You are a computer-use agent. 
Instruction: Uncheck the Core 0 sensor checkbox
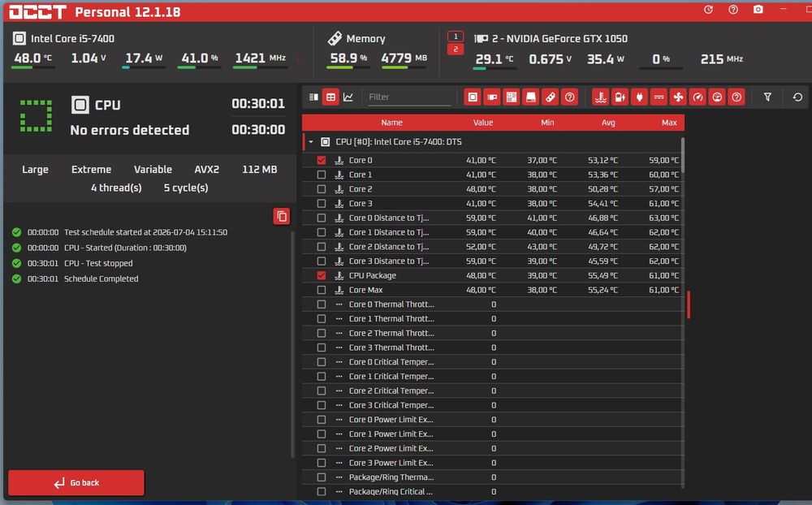click(x=322, y=160)
